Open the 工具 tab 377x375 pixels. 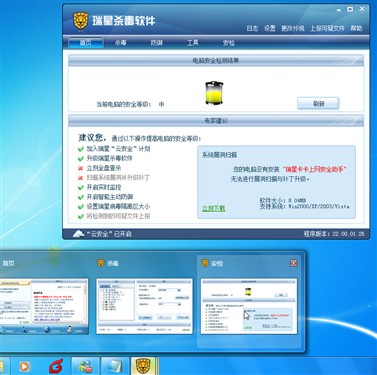[192, 43]
